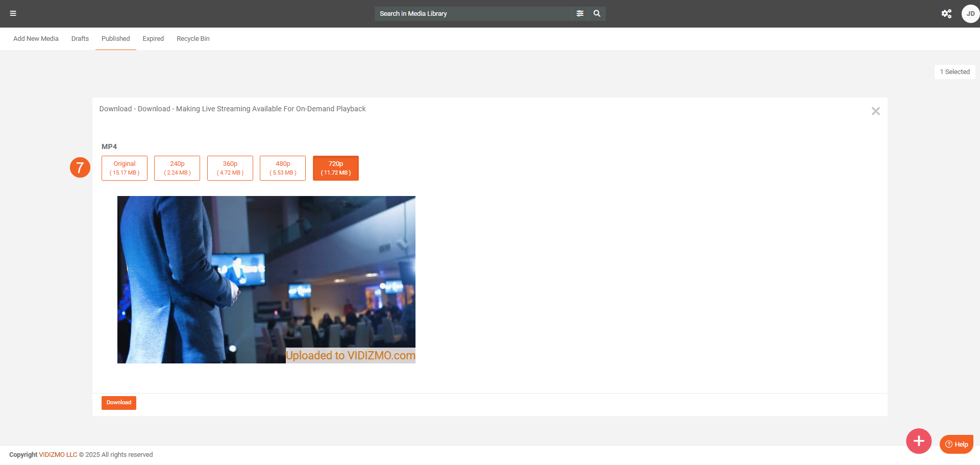Select the 480p quality option
980x465 pixels.
[283, 168]
